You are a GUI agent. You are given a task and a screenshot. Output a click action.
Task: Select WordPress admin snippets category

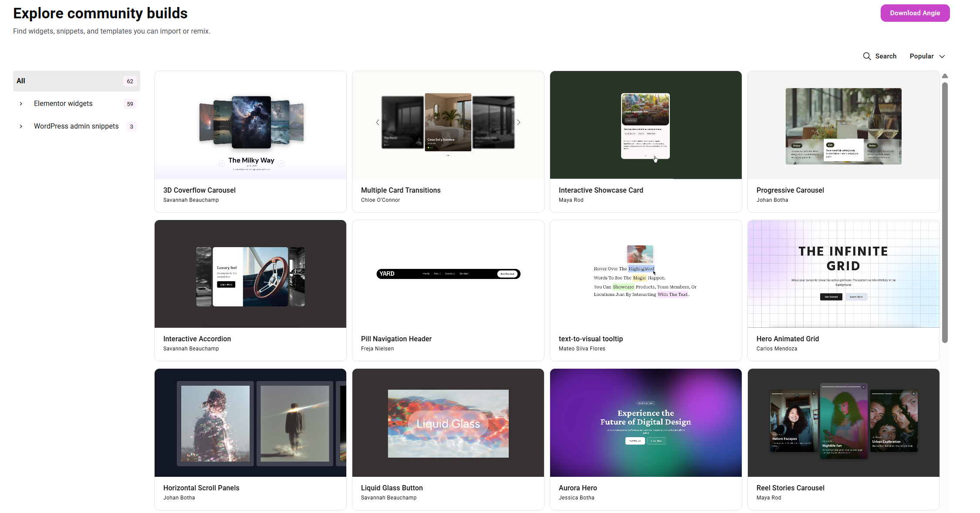76,126
